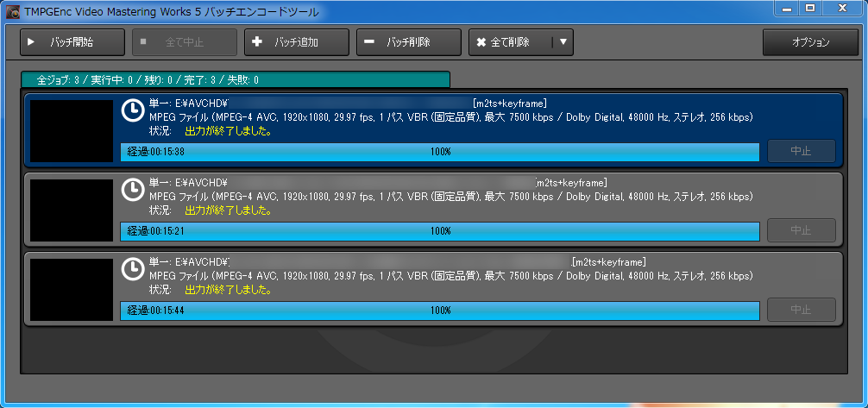
Task: Click the バッチ削除 delete batch button
Action: 408,42
